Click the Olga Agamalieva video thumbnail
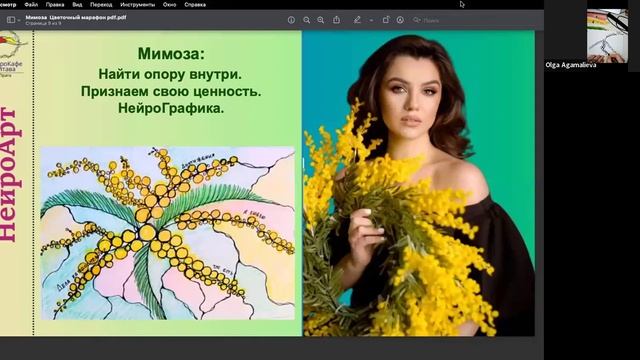Screen dimensions: 640x360 (x=607, y=36)
